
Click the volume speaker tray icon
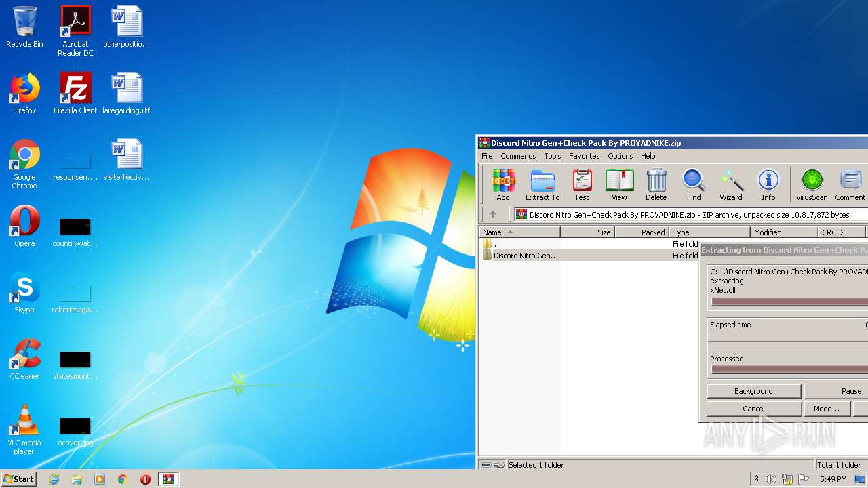tap(771, 479)
